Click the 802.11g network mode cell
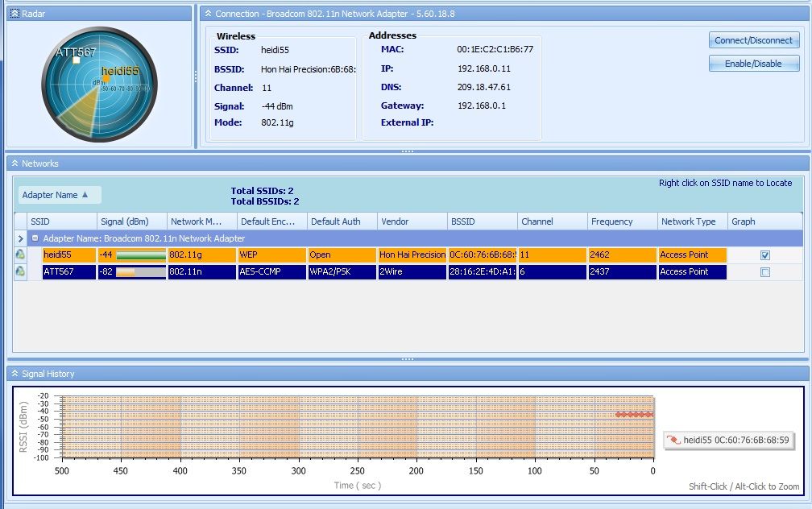This screenshot has width=812, height=509. (x=202, y=254)
